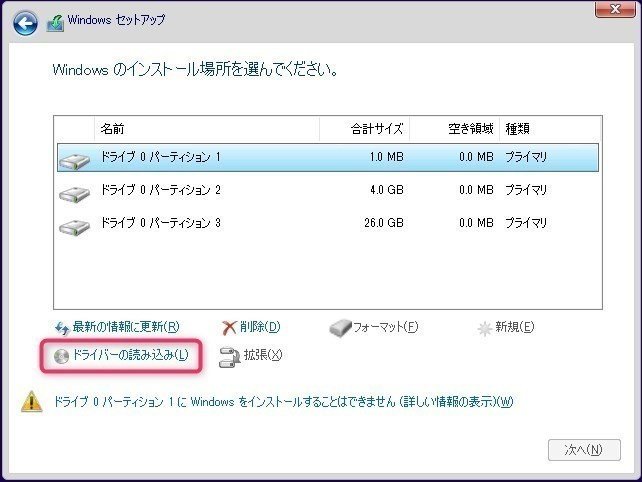Viewport: 642px width, 482px height.
Task: Create new partition with 新規(E)
Action: pos(515,327)
